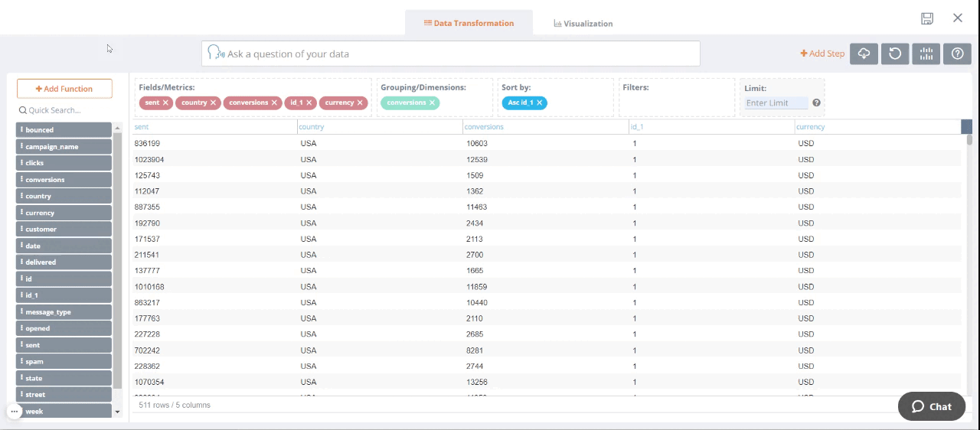The height and width of the screenshot is (430, 980).
Task: Click the undo/reset circular arrow button
Action: (895, 54)
